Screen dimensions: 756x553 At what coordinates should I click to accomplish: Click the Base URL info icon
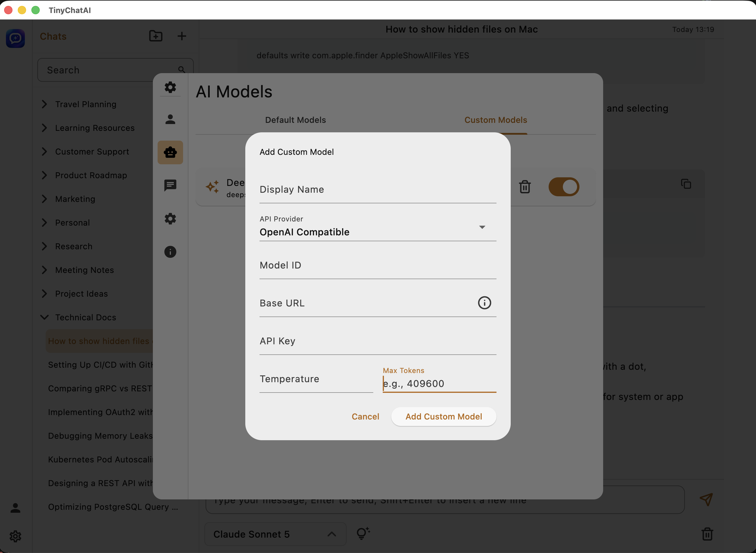coord(484,303)
